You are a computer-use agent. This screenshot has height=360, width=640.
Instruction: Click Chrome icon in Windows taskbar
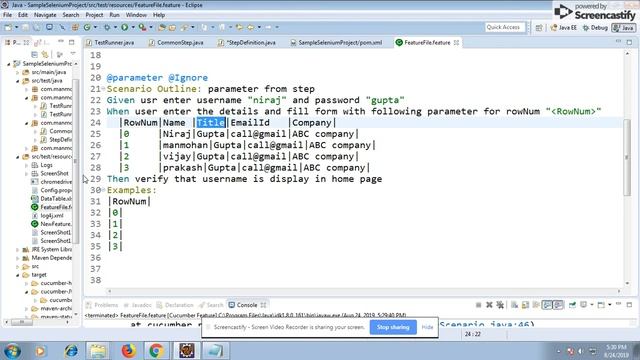[156, 351]
